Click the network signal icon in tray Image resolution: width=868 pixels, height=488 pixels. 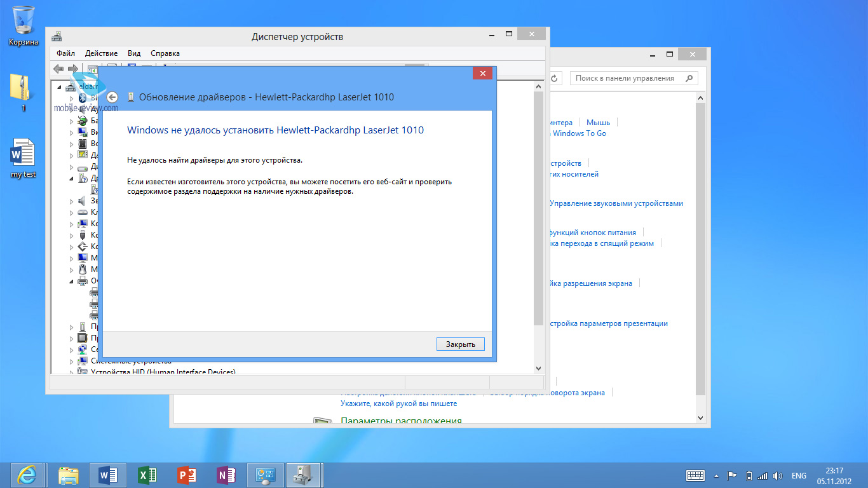pyautogui.click(x=763, y=475)
